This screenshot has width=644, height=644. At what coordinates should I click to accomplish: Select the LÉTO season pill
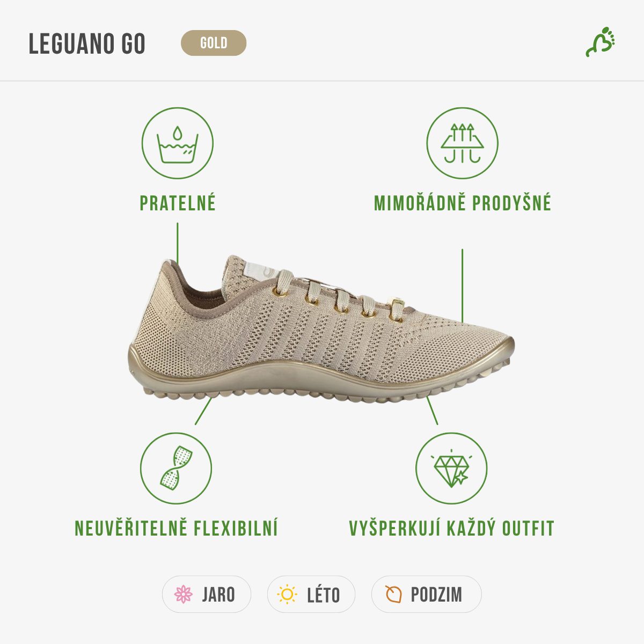point(311,594)
